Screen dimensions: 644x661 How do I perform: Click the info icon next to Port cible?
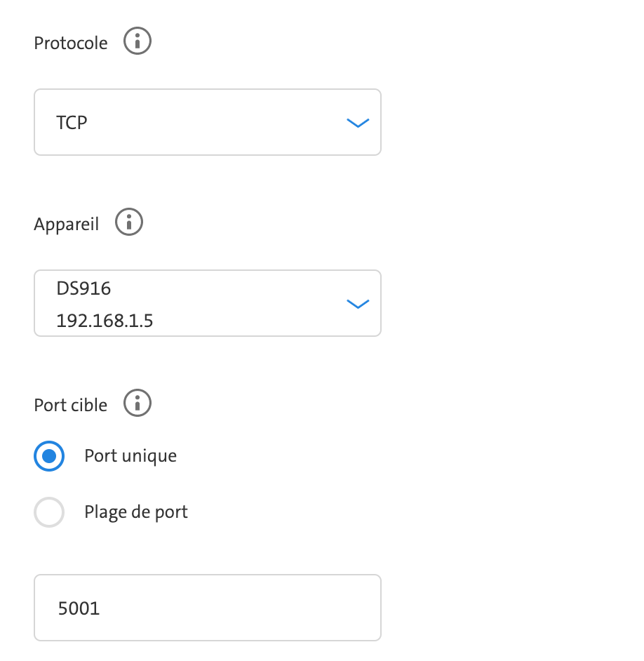(137, 403)
